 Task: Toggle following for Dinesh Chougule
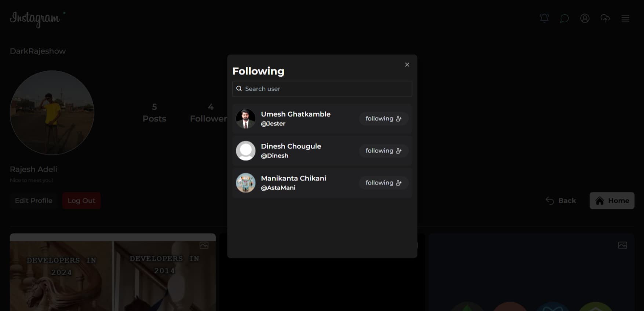pos(383,151)
